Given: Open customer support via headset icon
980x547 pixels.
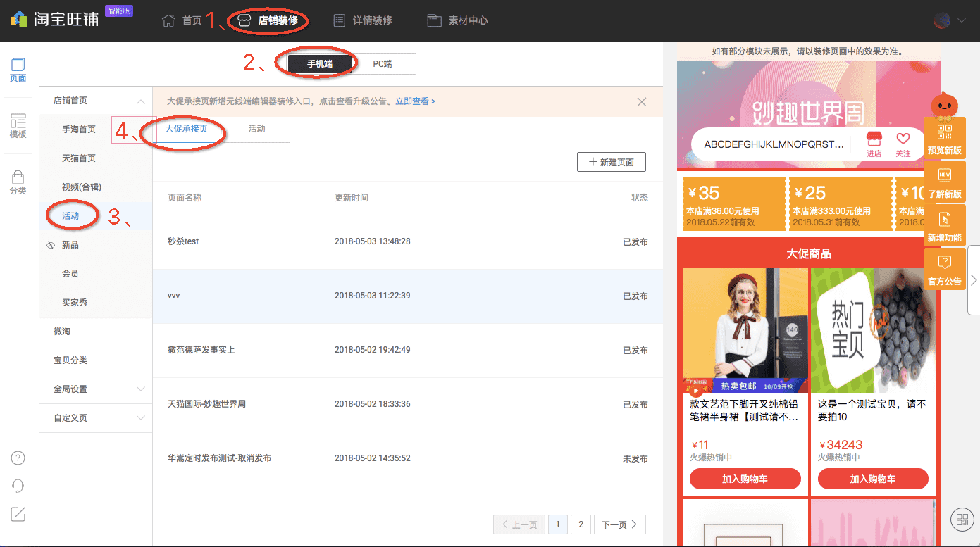Looking at the screenshot, I should 18,486.
